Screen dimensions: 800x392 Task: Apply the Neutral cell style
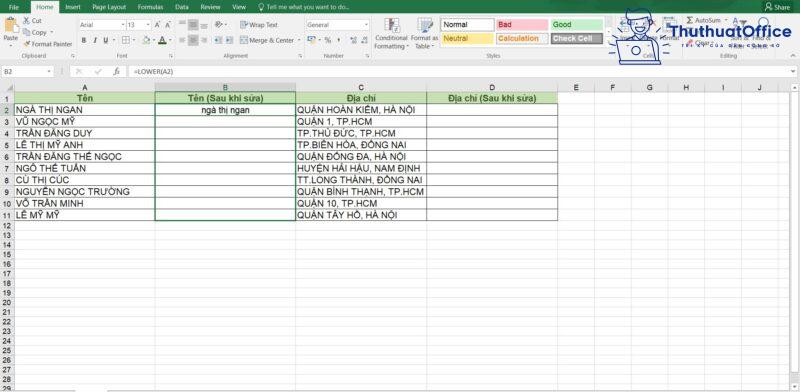coord(467,39)
